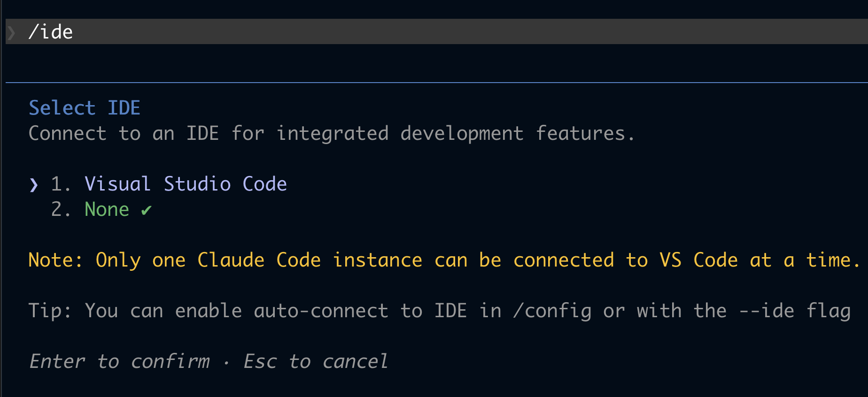Click the prompt chevron before /ide
868x397 pixels.
tap(12, 32)
